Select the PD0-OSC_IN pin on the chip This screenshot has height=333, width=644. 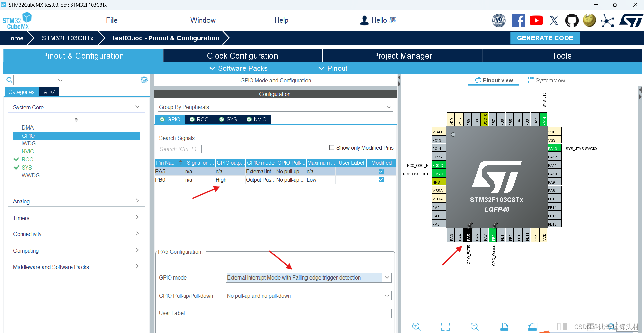pos(439,165)
